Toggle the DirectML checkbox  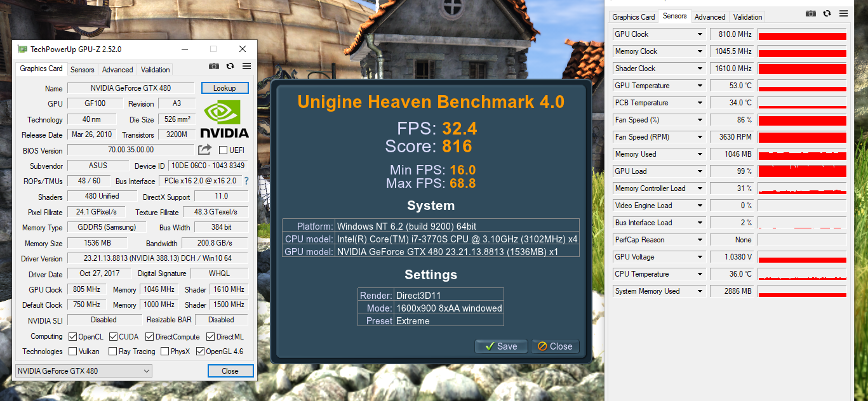point(211,336)
